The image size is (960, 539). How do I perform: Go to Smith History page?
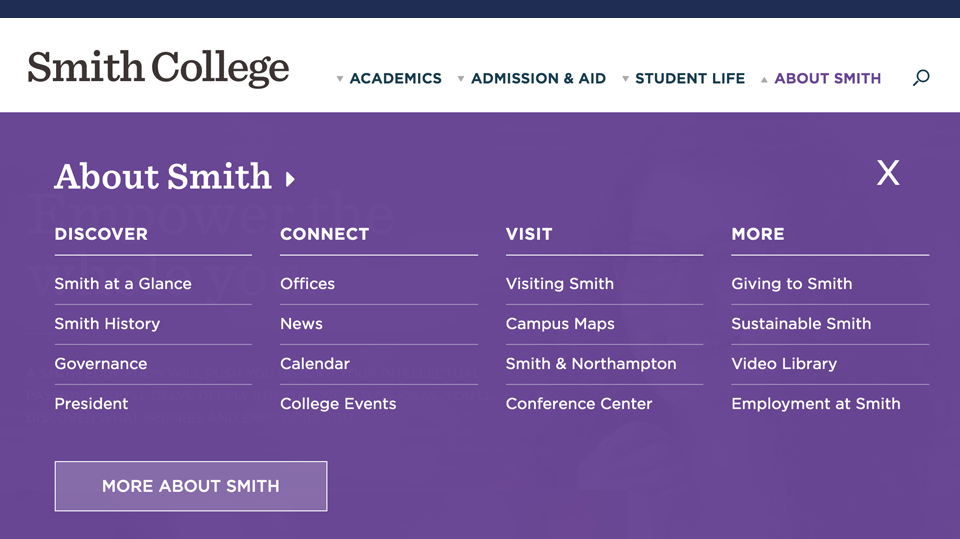tap(107, 324)
